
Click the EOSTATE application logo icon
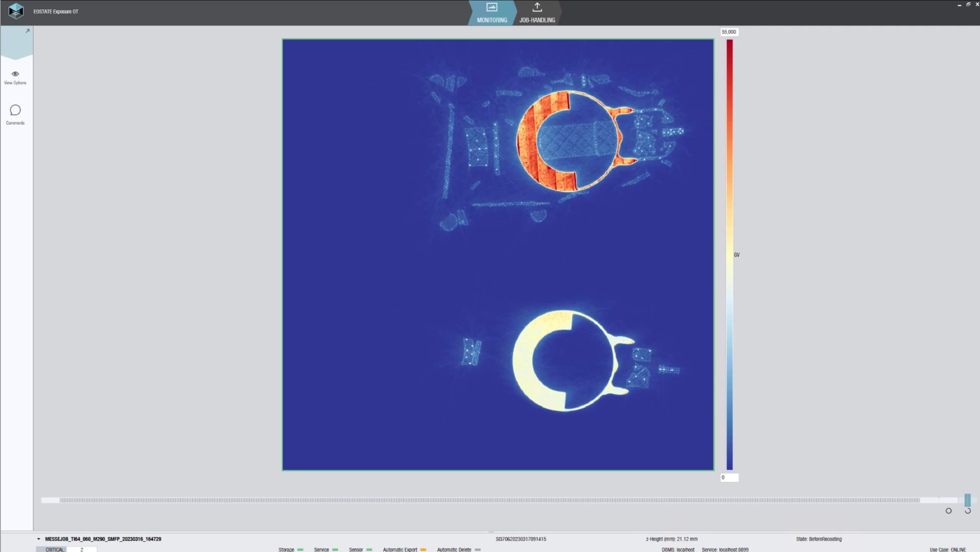coord(16,11)
